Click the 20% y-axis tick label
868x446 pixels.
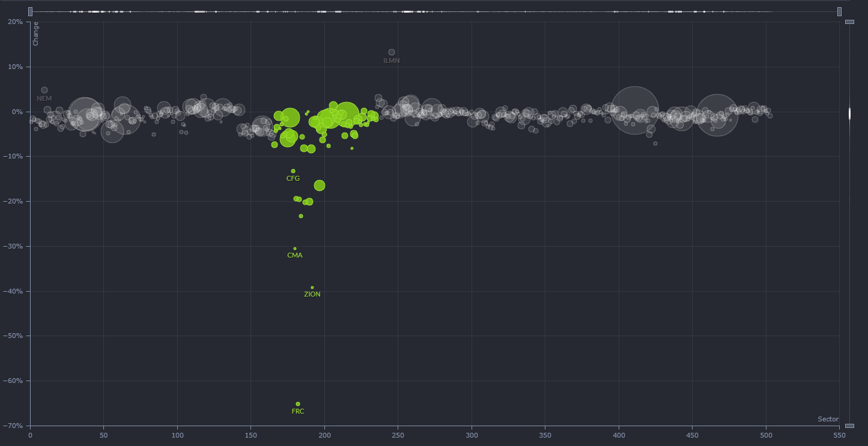tap(15, 22)
